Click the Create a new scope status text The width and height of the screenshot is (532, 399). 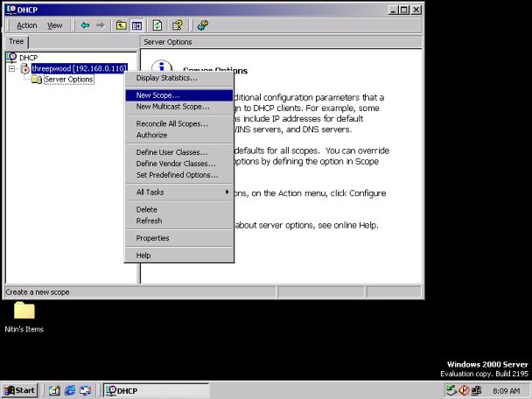pos(38,292)
